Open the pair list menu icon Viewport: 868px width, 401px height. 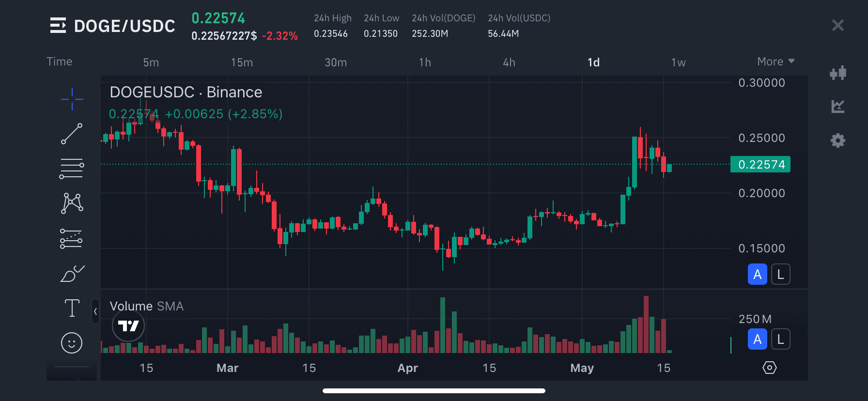point(58,25)
